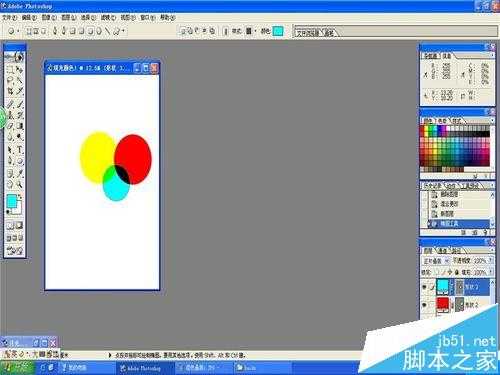
Task: Open Windows Start button
Action: (x=17, y=368)
